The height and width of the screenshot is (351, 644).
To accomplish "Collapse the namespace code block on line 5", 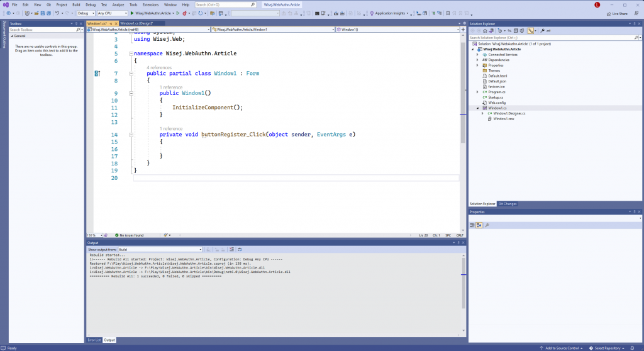I will [131, 53].
